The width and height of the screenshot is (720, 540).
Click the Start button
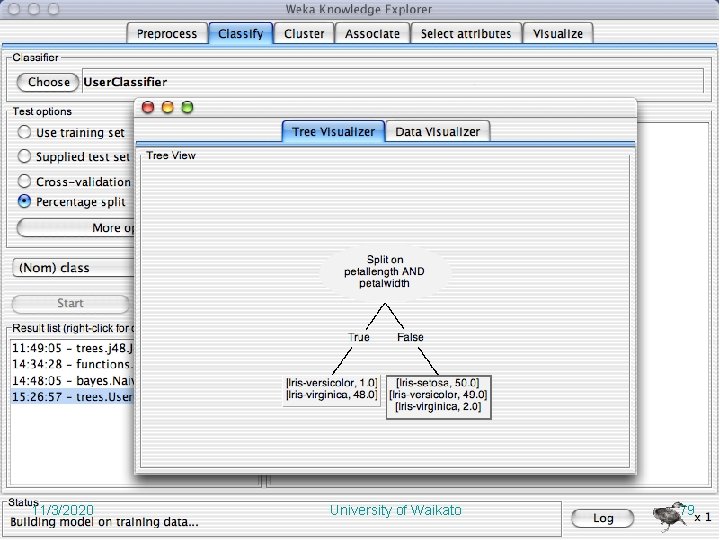[x=71, y=304]
